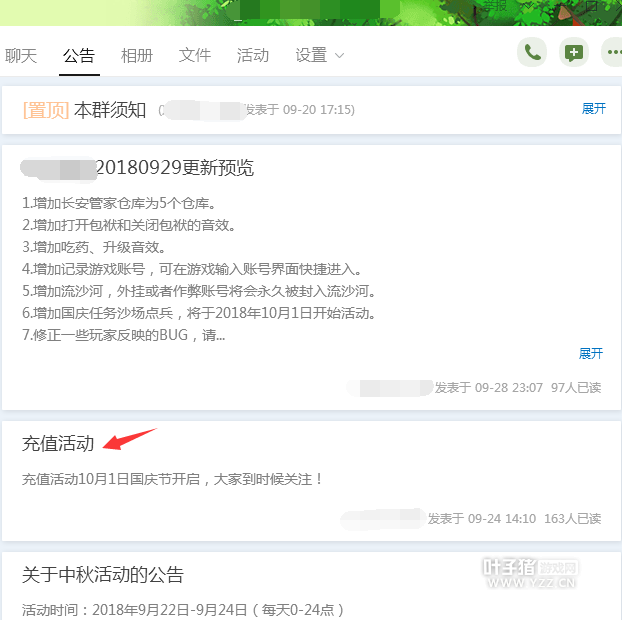This screenshot has width=622, height=620.
Task: Click the [置顶] pinned label
Action: coord(46,110)
